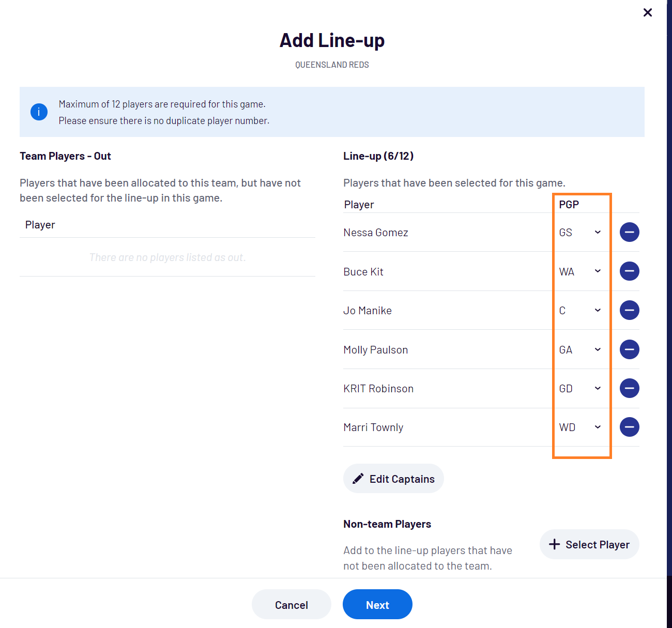The width and height of the screenshot is (672, 628).
Task: Remove Nessa Gomez from the line-up
Action: pyautogui.click(x=629, y=232)
